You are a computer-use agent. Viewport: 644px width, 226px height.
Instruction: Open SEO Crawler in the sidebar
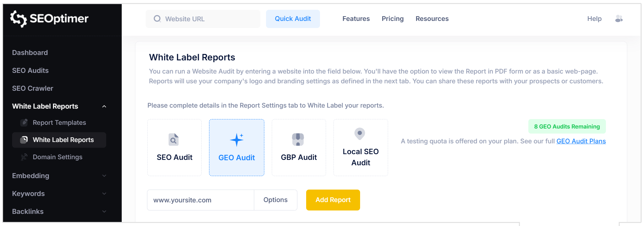(33, 88)
